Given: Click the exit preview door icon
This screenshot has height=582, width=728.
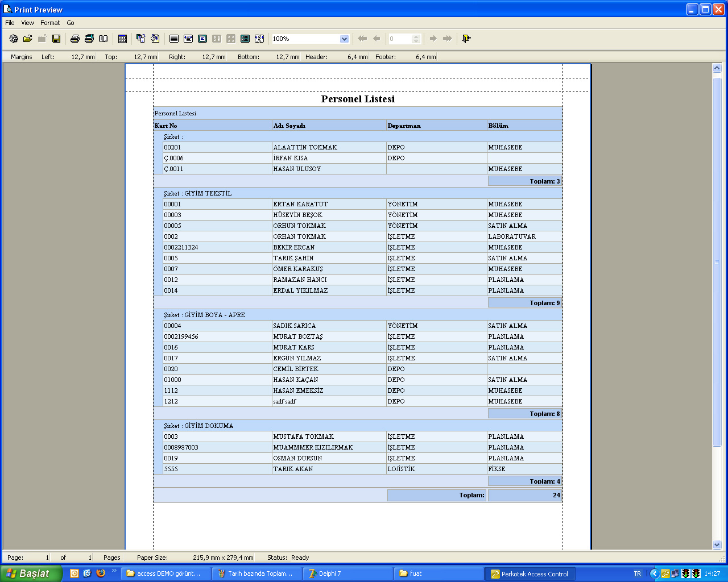Looking at the screenshot, I should click(466, 39).
